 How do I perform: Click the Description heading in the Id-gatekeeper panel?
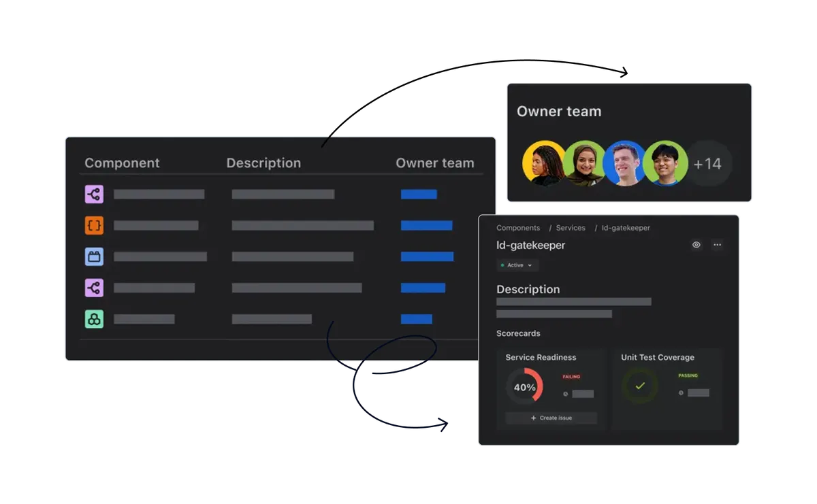tap(528, 289)
